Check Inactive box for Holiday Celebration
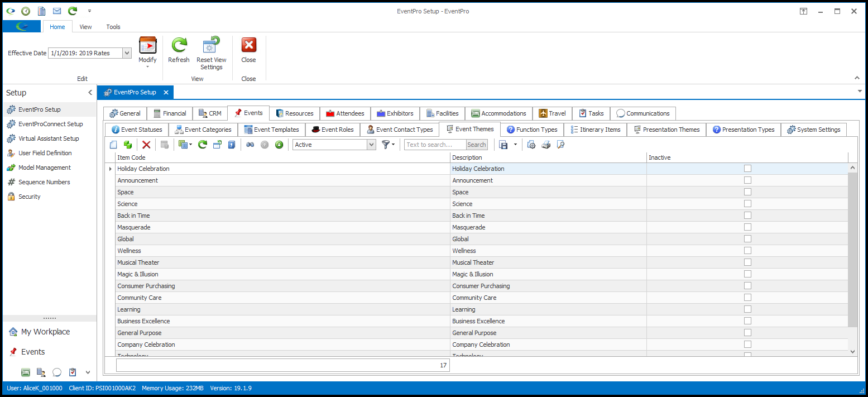 coord(747,168)
